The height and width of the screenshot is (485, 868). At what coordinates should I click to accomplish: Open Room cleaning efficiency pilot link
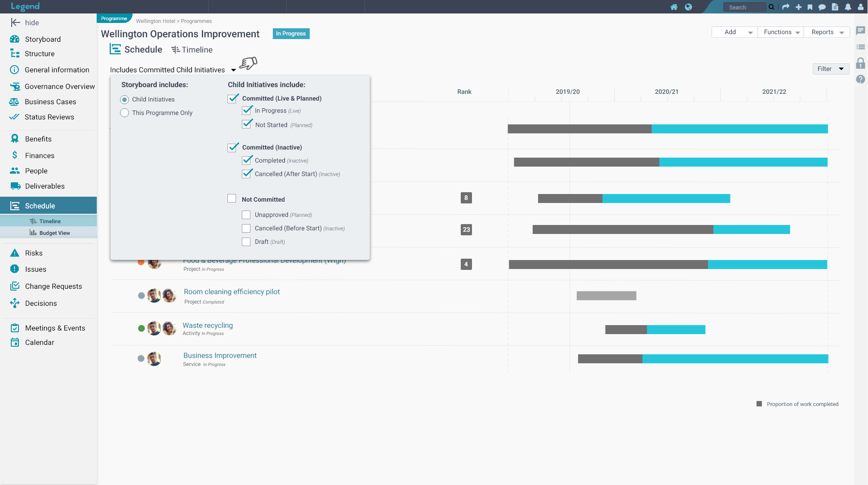(x=231, y=291)
